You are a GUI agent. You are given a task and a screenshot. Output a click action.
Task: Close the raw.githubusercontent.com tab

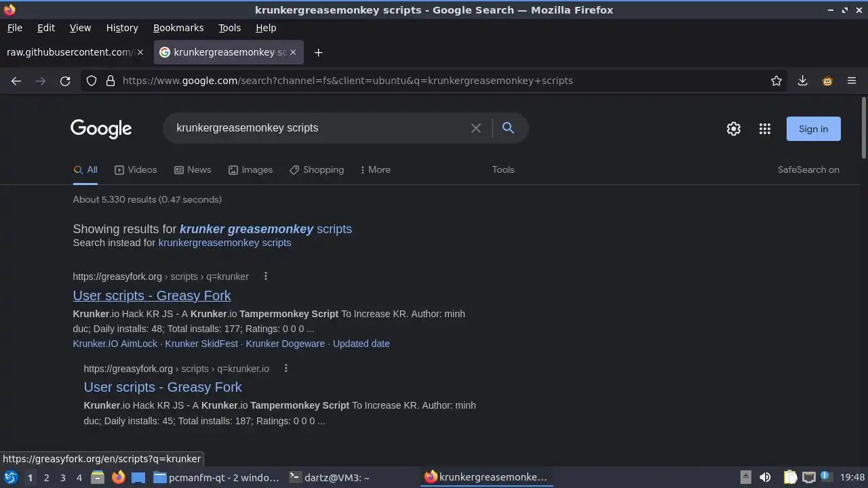[140, 52]
